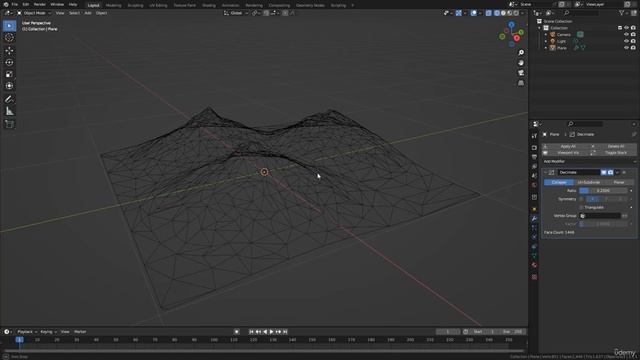This screenshot has height=360, width=640.
Task: Open the File menu
Action: click(15, 4)
